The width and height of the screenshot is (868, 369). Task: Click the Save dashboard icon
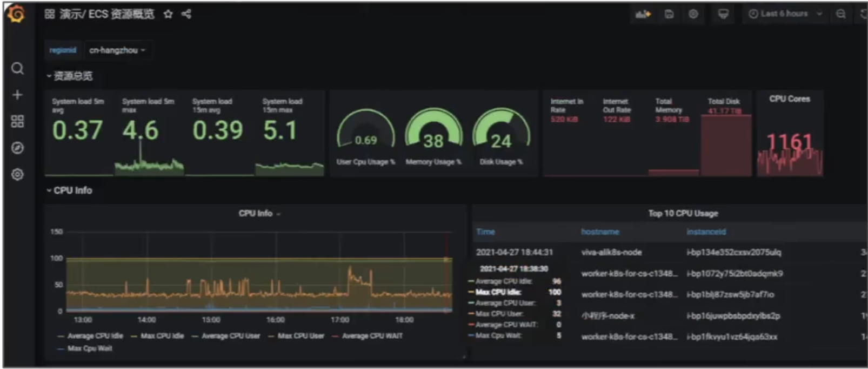(669, 14)
